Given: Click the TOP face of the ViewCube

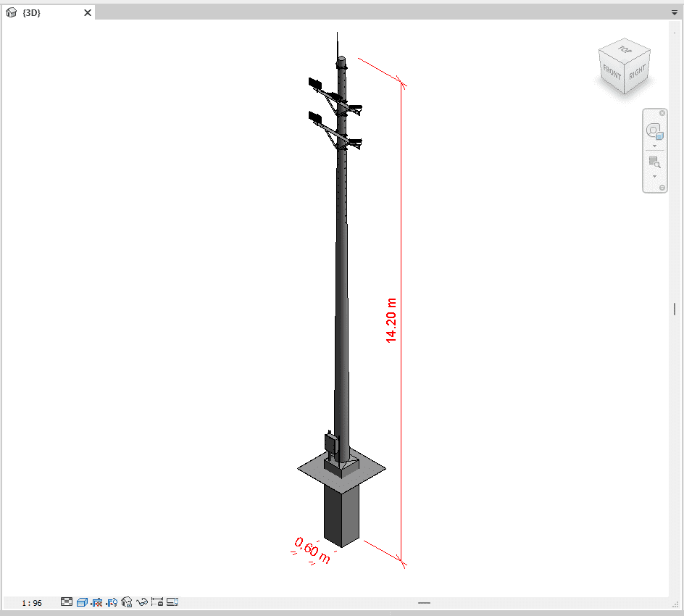Looking at the screenshot, I should pyautogui.click(x=624, y=50).
